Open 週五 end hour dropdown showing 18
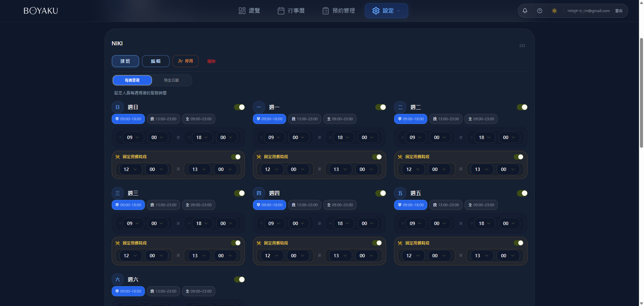 pos(485,223)
